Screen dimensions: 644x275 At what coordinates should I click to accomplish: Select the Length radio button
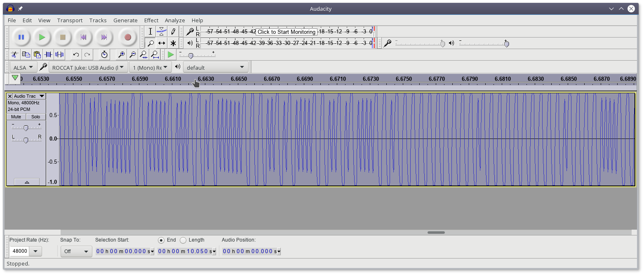(x=183, y=240)
